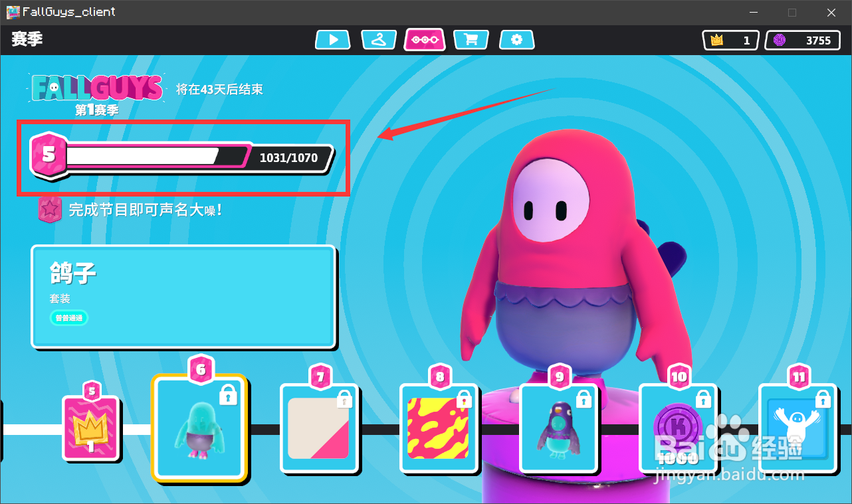Click the rarity tag under 套装
The image size is (852, 504).
click(x=69, y=318)
